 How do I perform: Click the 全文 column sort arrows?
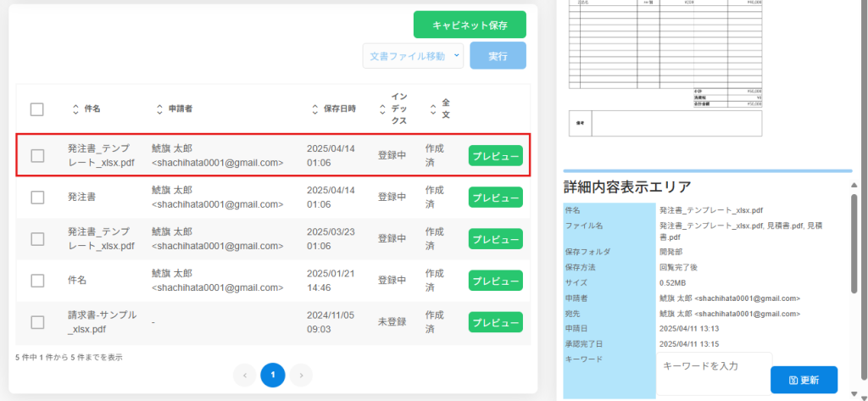point(433,109)
